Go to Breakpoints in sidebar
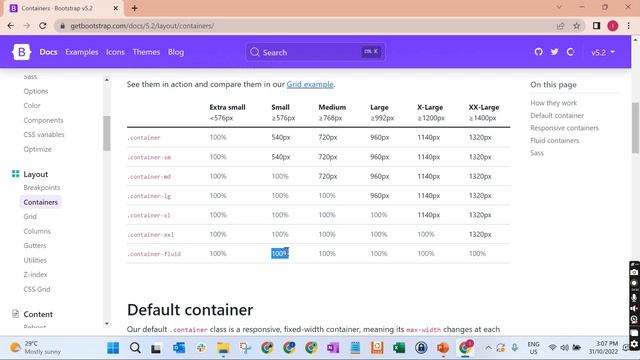The height and width of the screenshot is (360, 640). point(42,187)
